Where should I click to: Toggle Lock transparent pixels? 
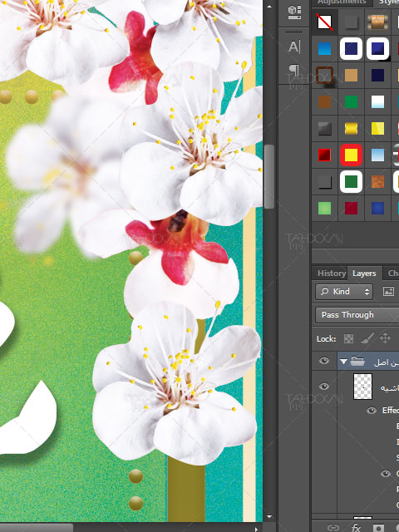pos(348,338)
